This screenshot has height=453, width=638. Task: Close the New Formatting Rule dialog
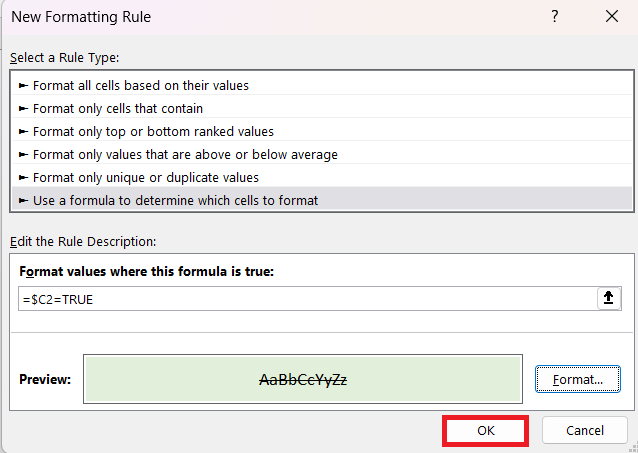pyautogui.click(x=612, y=17)
